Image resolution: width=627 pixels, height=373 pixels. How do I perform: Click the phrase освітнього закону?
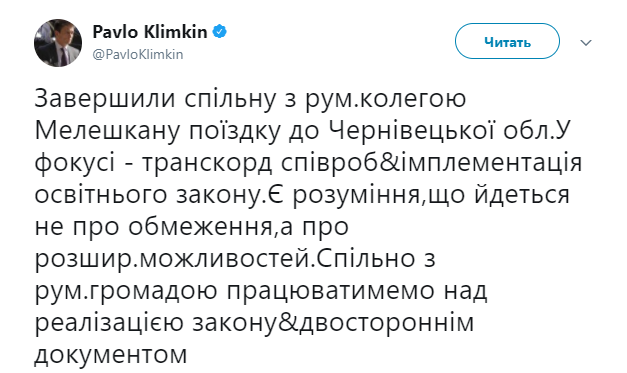(x=154, y=195)
